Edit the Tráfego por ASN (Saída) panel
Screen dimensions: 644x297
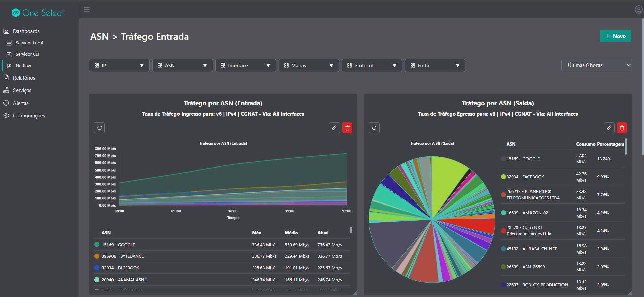click(x=609, y=128)
